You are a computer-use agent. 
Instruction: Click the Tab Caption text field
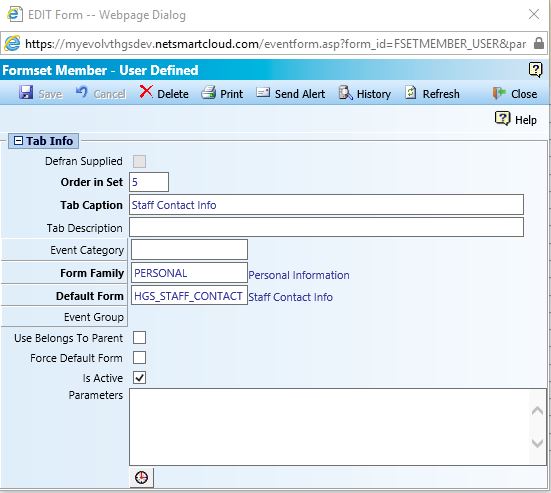tap(326, 205)
